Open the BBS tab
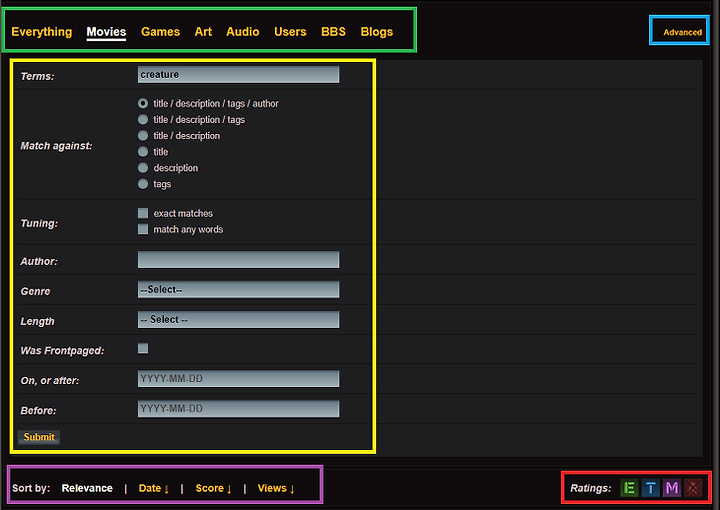The height and width of the screenshot is (510, 720). [333, 32]
